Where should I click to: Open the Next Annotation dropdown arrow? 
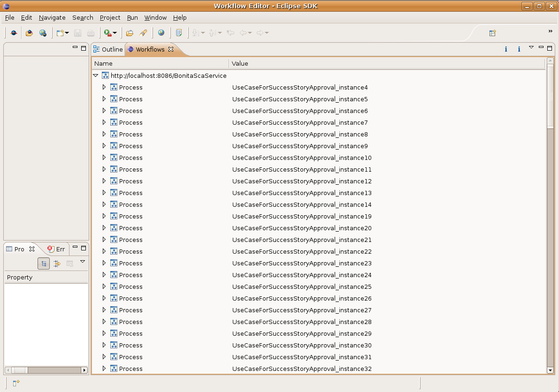pos(203,33)
